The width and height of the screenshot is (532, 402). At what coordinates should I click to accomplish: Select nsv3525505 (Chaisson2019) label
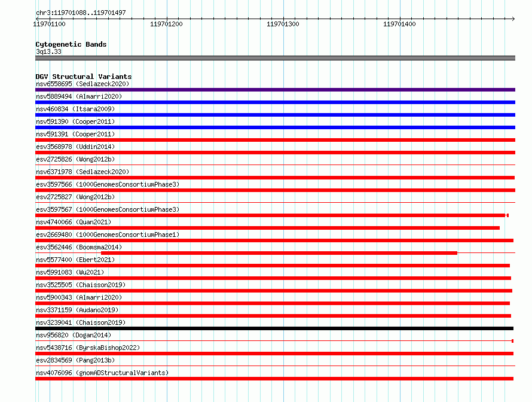[x=81, y=285]
